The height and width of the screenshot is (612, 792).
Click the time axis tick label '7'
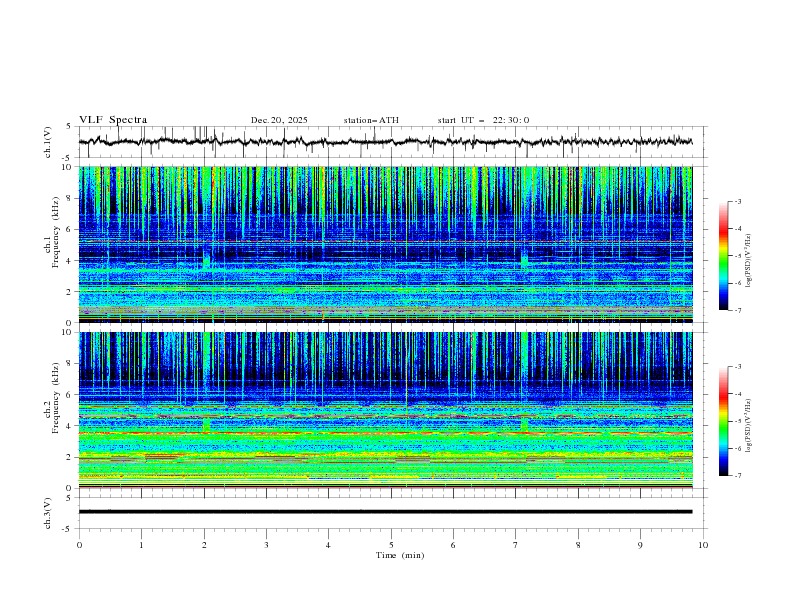pos(516,545)
